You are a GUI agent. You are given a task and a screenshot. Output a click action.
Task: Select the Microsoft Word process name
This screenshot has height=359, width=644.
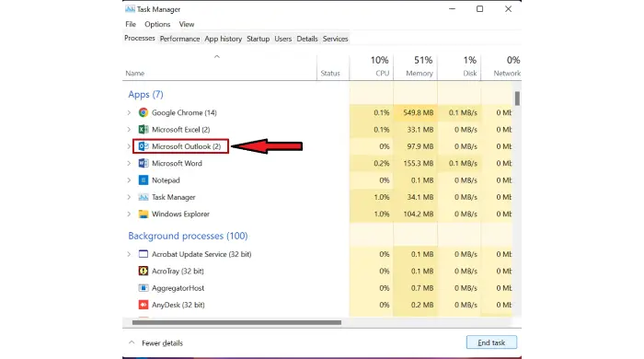point(177,163)
